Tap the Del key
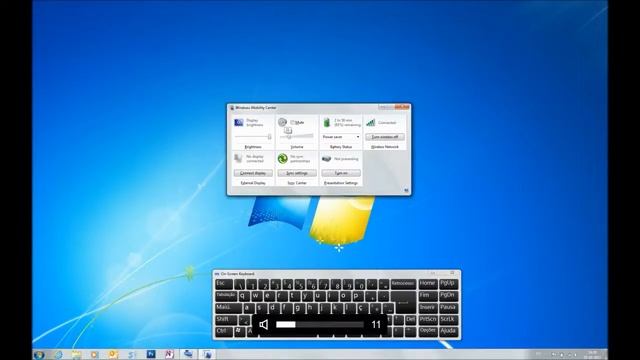The image size is (640, 360). (x=410, y=319)
